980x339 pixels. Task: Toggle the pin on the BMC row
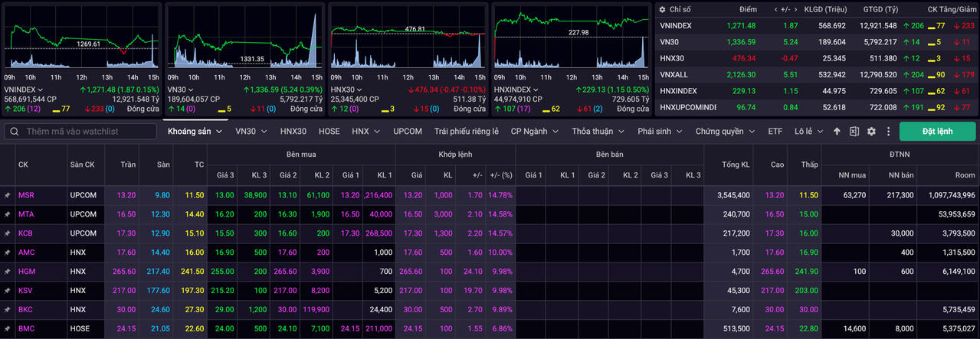coord(8,329)
